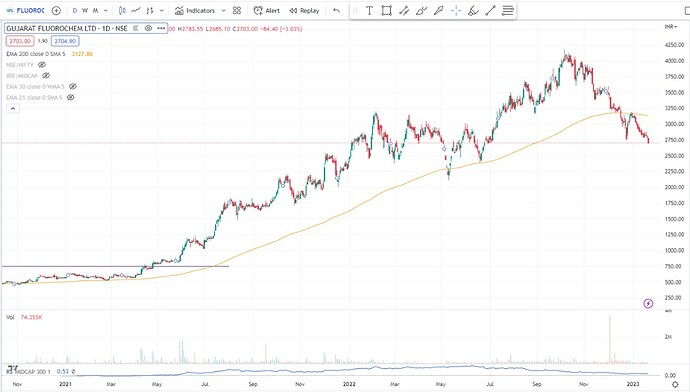690x392 pixels.
Task: Select the Highlighter pen tool
Action: coord(438,11)
